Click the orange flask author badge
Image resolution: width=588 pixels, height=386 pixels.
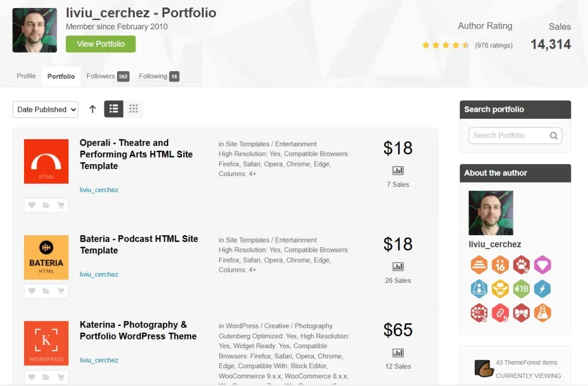coord(543,313)
